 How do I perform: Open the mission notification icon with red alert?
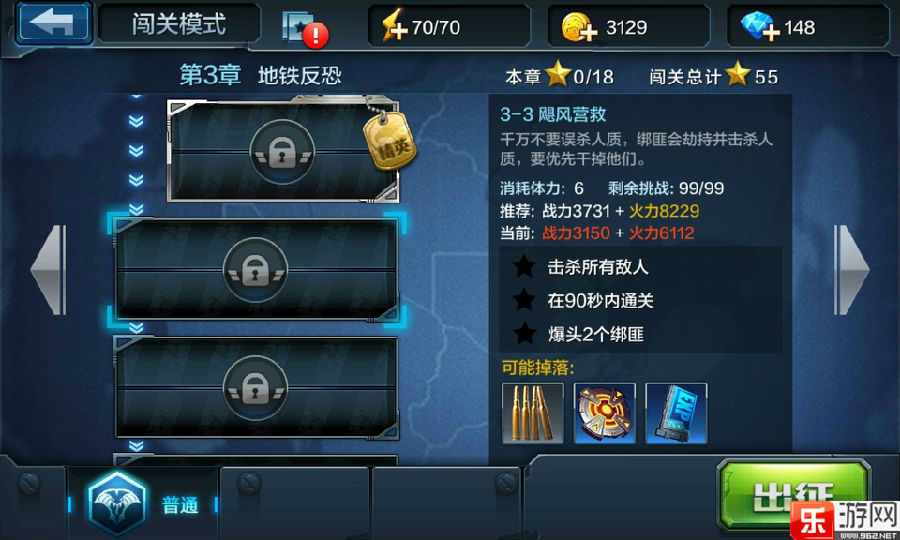point(305,28)
